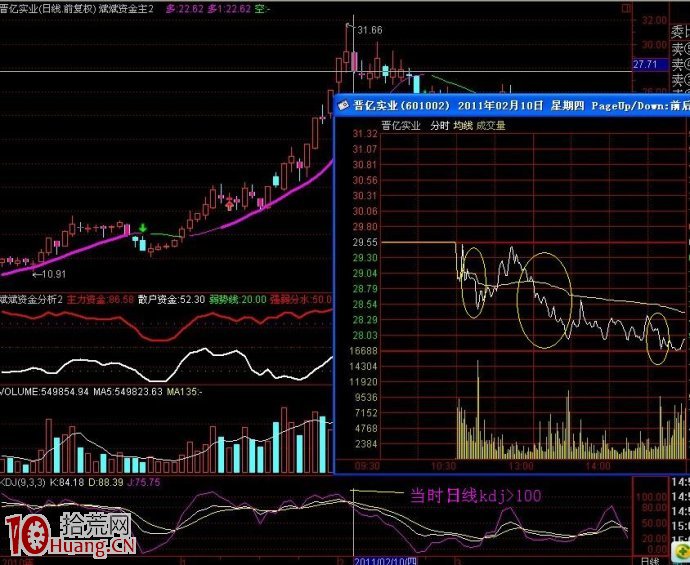Click the popup window's title bar icon
690x565 pixels.
(x=343, y=106)
